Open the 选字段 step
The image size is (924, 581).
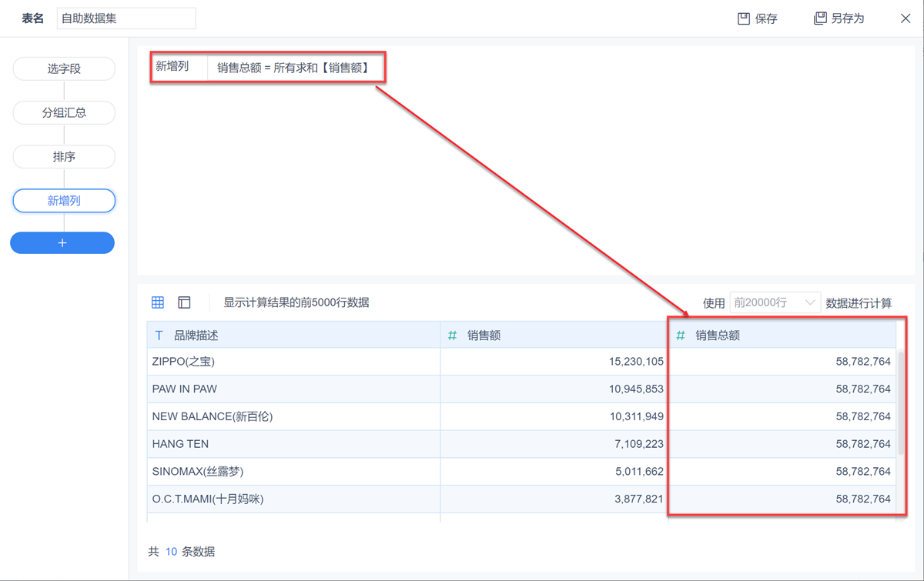tap(64, 68)
